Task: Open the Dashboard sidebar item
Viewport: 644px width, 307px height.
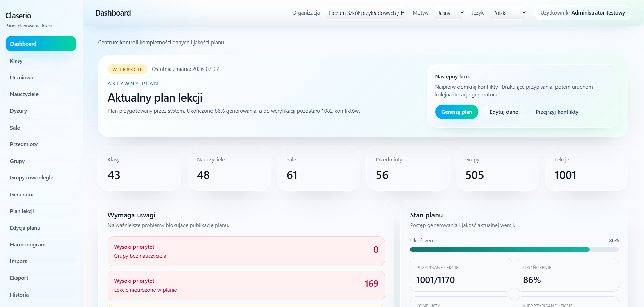Action: point(41,44)
